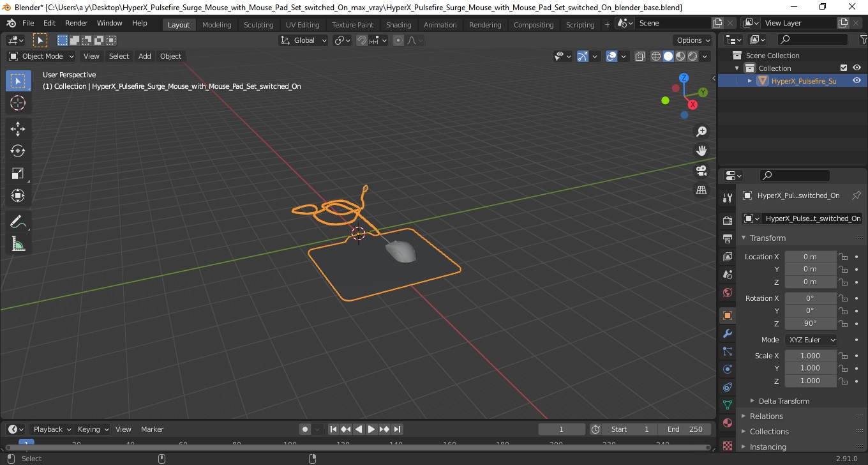This screenshot has width=868, height=465.
Task: Click the play animation button
Action: (x=371, y=429)
